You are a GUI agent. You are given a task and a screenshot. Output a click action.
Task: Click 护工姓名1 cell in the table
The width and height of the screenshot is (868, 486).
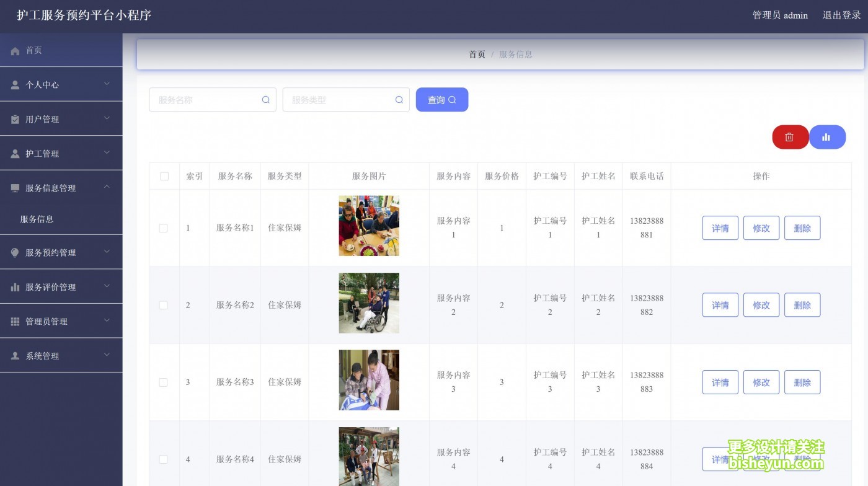(598, 228)
